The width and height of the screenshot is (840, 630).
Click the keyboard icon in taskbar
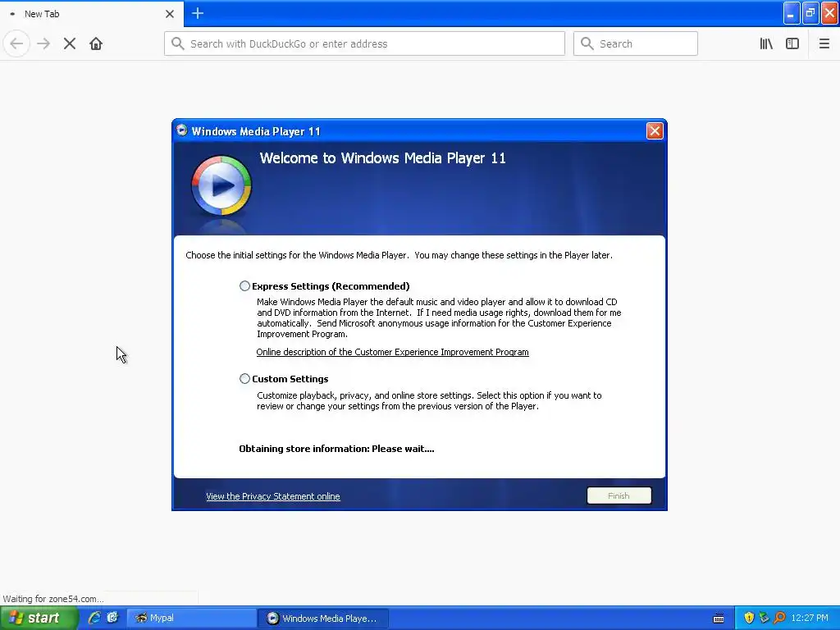[x=719, y=619]
